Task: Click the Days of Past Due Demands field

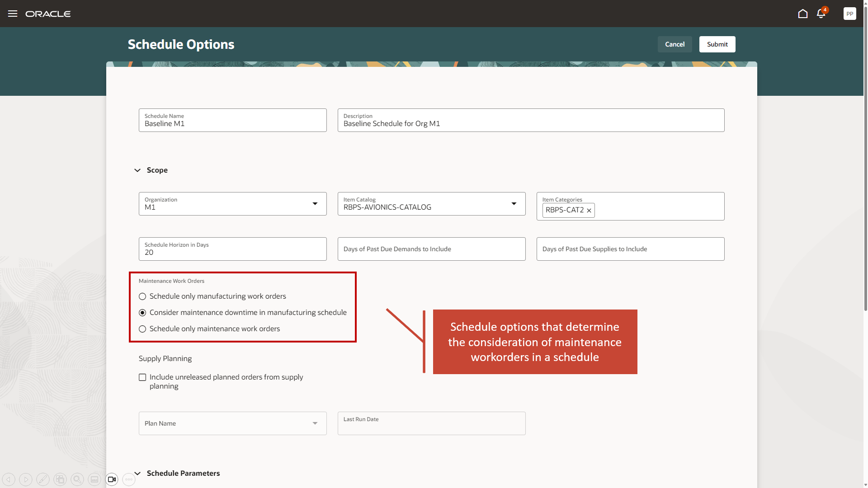Action: click(x=431, y=249)
